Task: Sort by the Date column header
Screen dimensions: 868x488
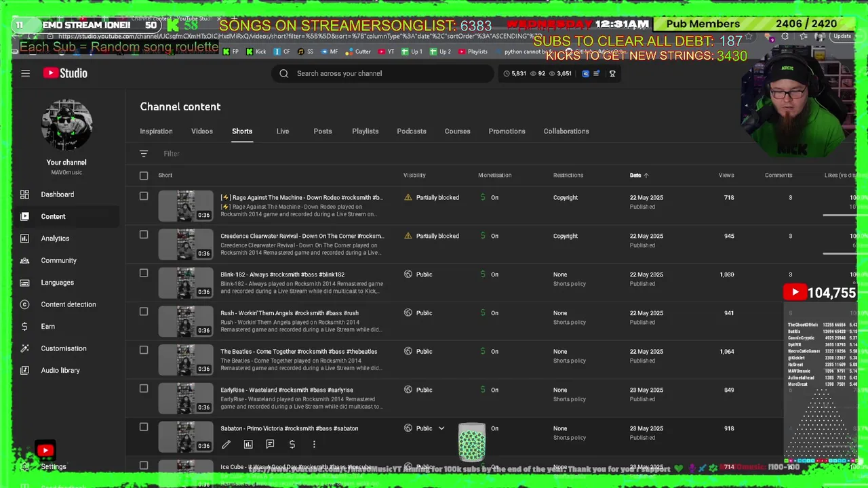Action: pos(639,176)
